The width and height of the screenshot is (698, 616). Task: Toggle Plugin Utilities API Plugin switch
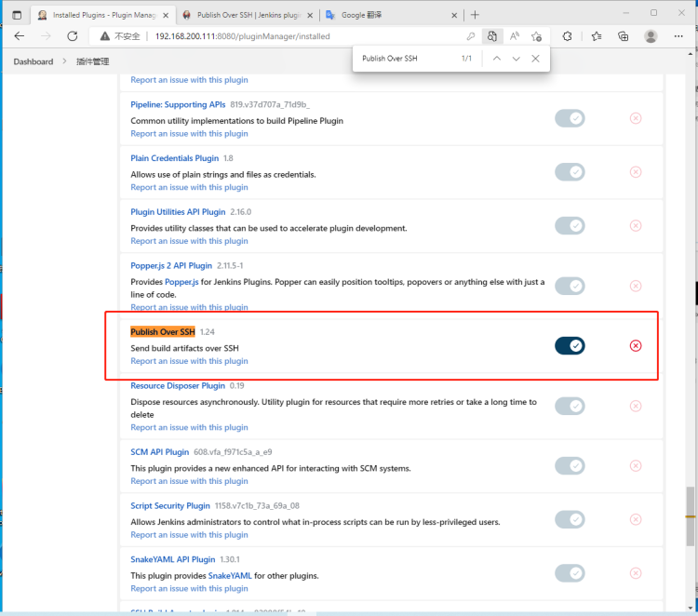570,226
